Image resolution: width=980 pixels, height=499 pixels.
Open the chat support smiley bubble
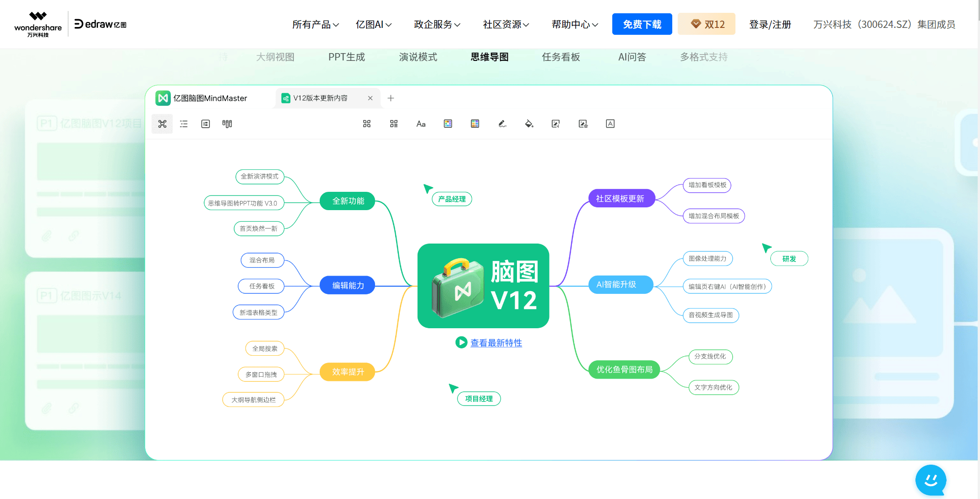coord(931,480)
